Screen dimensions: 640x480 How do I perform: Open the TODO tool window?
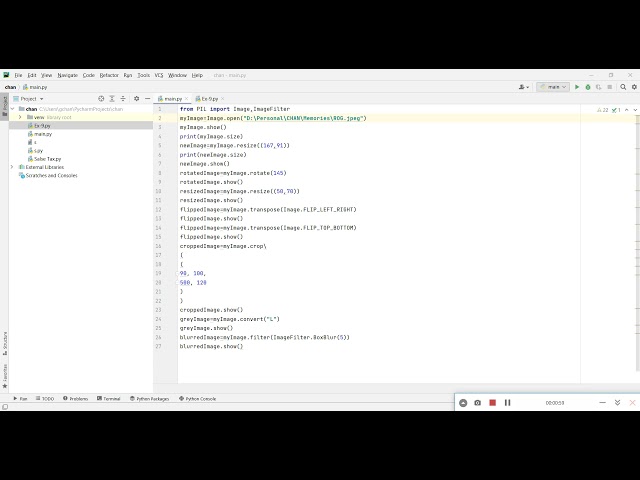point(44,398)
